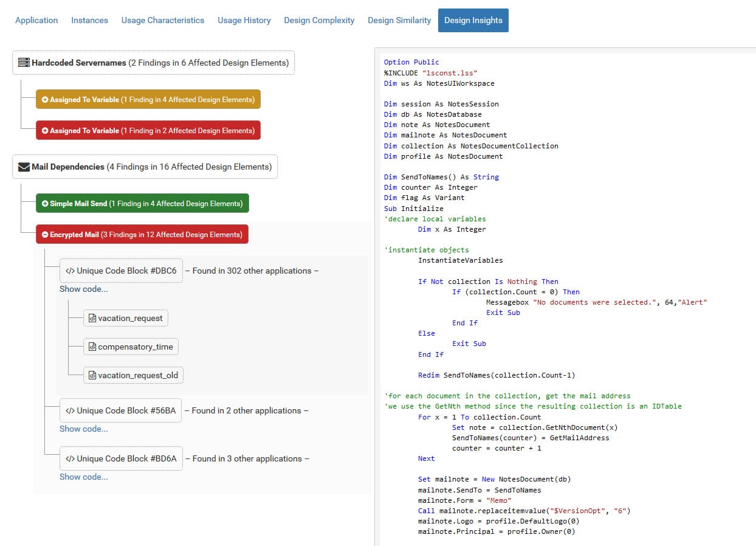The width and height of the screenshot is (756, 546).
Task: Show code for block #56BA
Action: click(83, 429)
